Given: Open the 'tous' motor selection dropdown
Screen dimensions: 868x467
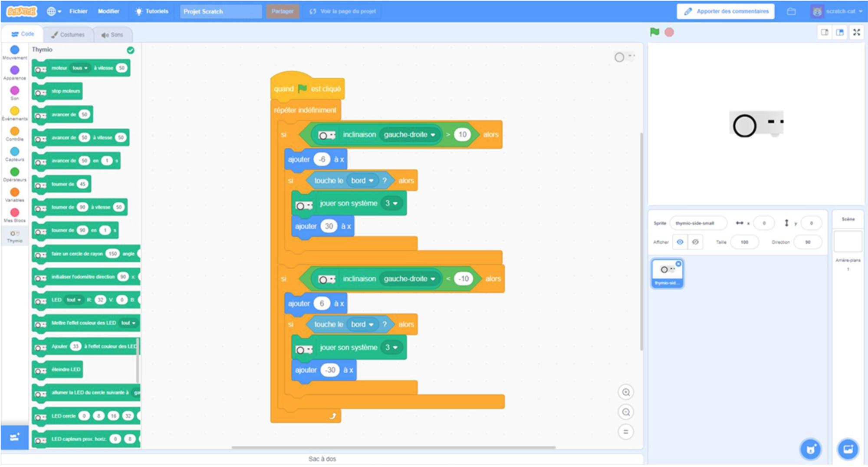Looking at the screenshot, I should tap(80, 68).
